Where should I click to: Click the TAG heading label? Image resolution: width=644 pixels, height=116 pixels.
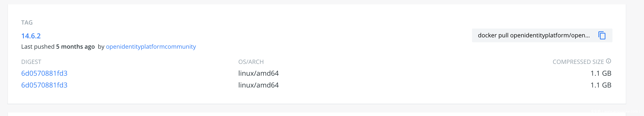point(27,22)
